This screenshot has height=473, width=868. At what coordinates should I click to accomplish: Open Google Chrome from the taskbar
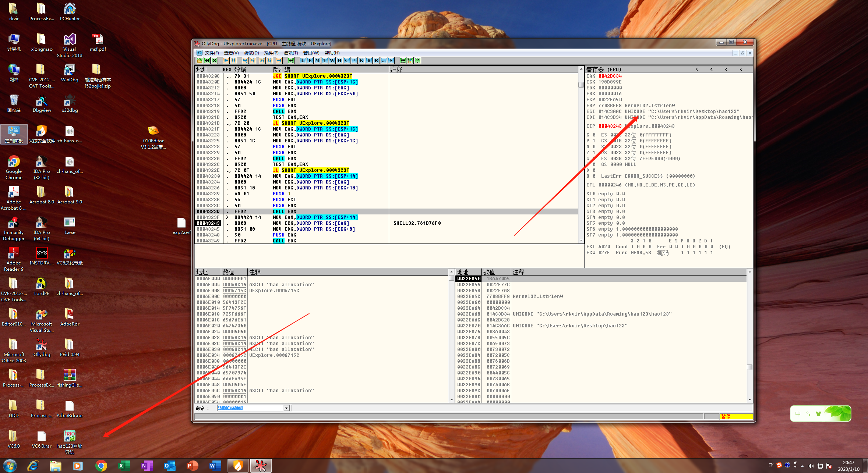(101, 466)
